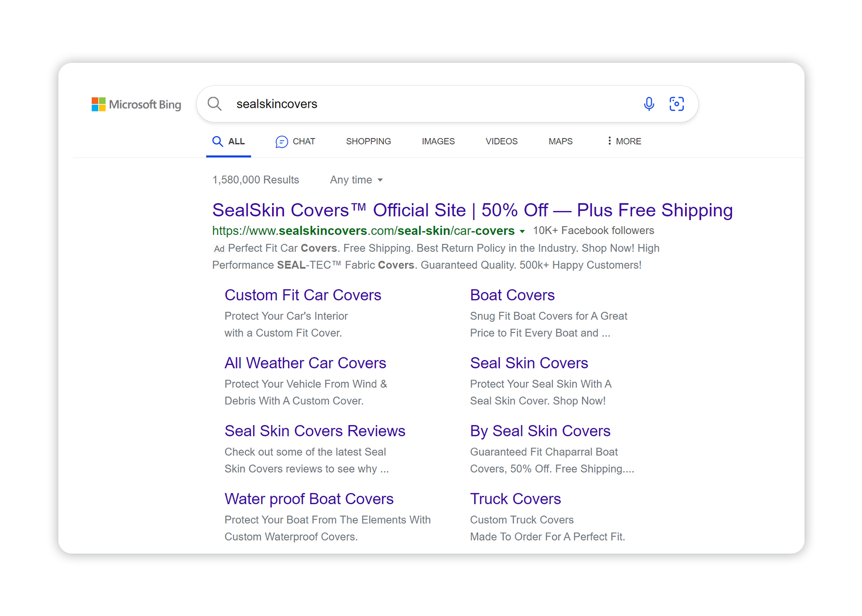This screenshot has height=616, width=862.
Task: Click the chat bubble icon next to CHAT
Action: tap(281, 141)
